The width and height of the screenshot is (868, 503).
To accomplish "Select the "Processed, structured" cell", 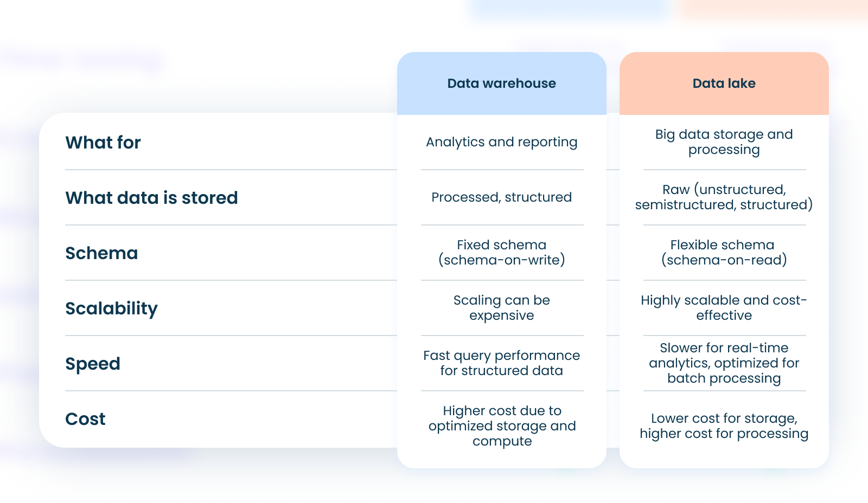I will point(501,197).
